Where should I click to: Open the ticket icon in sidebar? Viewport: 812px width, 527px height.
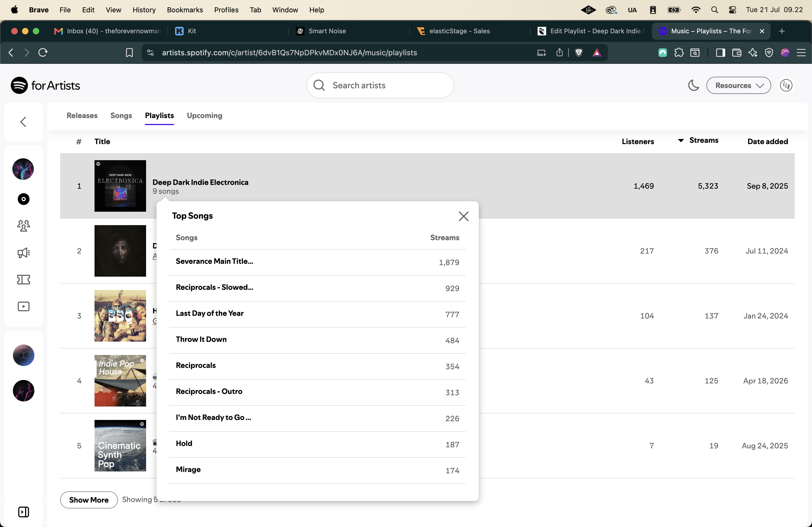(x=24, y=280)
